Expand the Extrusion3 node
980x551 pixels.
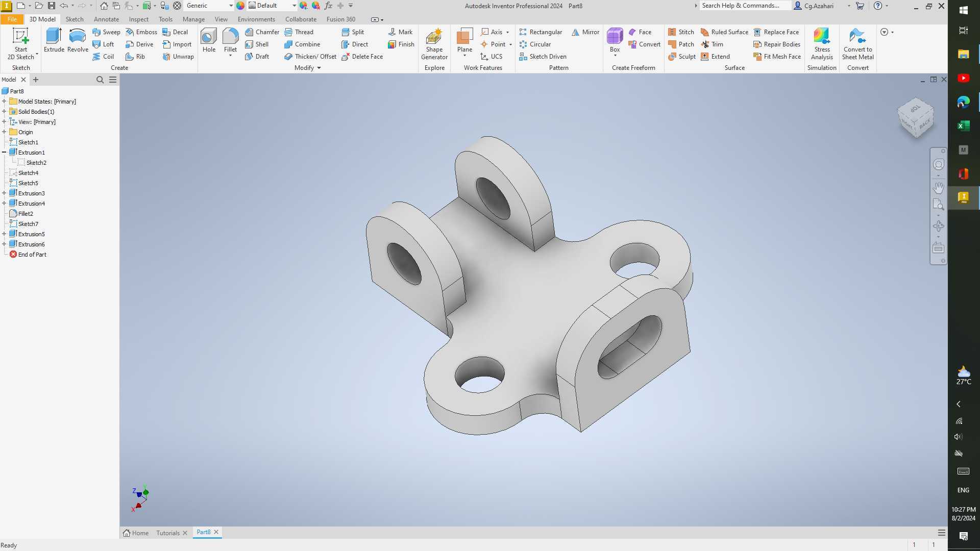4,193
